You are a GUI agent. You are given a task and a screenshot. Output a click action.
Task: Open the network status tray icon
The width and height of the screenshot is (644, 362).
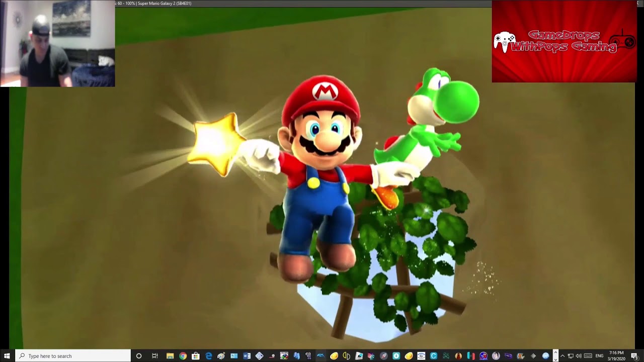tap(571, 356)
